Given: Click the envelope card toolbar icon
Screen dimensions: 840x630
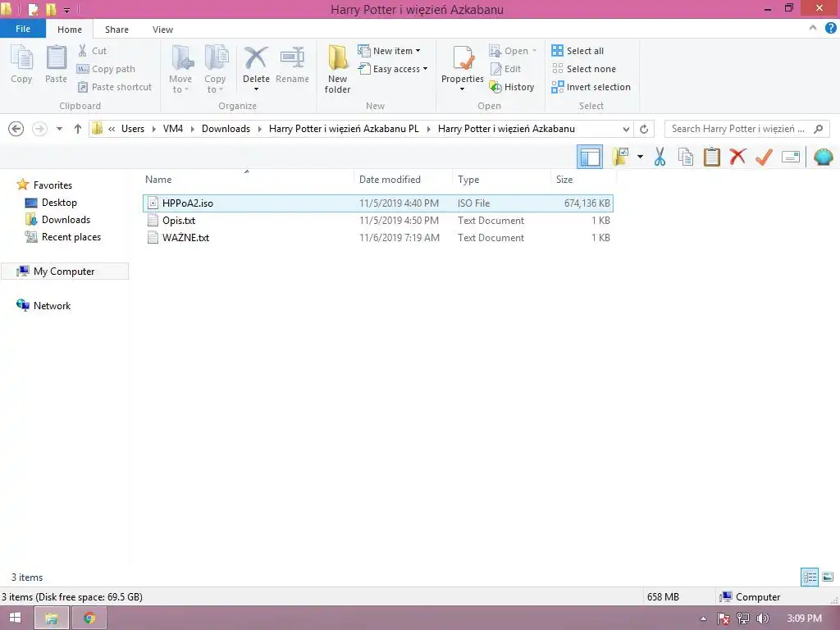Looking at the screenshot, I should click(x=791, y=157).
